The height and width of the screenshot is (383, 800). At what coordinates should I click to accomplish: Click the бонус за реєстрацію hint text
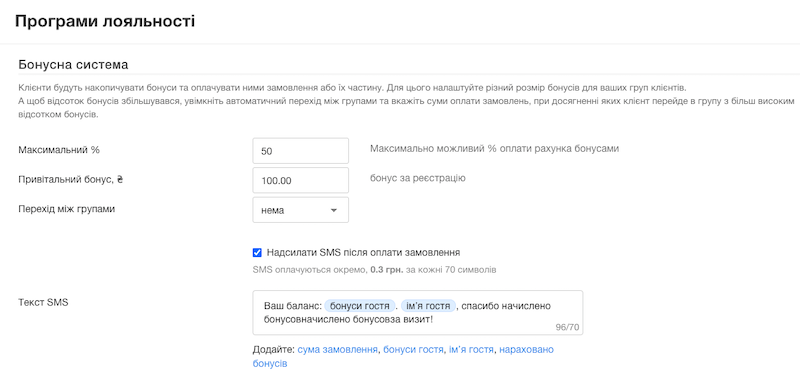click(x=417, y=178)
